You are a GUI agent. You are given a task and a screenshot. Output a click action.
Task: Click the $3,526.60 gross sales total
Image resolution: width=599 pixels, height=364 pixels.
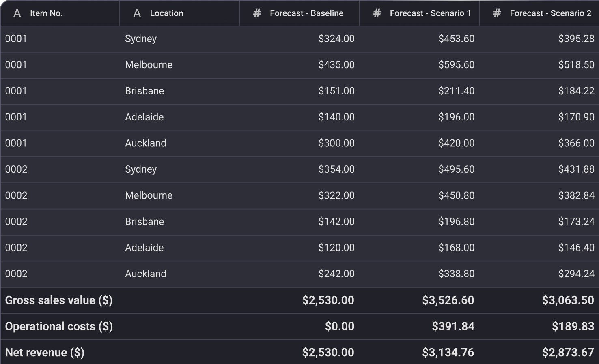pyautogui.click(x=448, y=300)
